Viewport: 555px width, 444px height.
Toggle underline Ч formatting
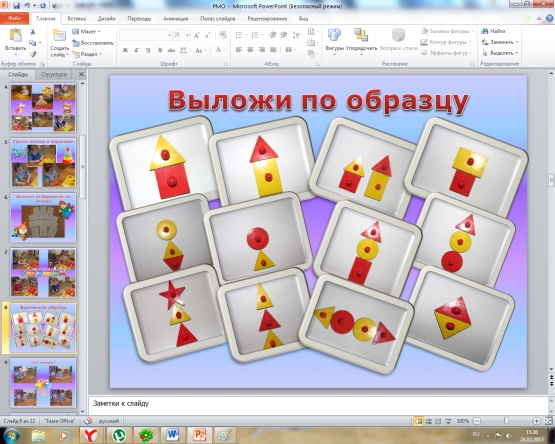point(148,50)
